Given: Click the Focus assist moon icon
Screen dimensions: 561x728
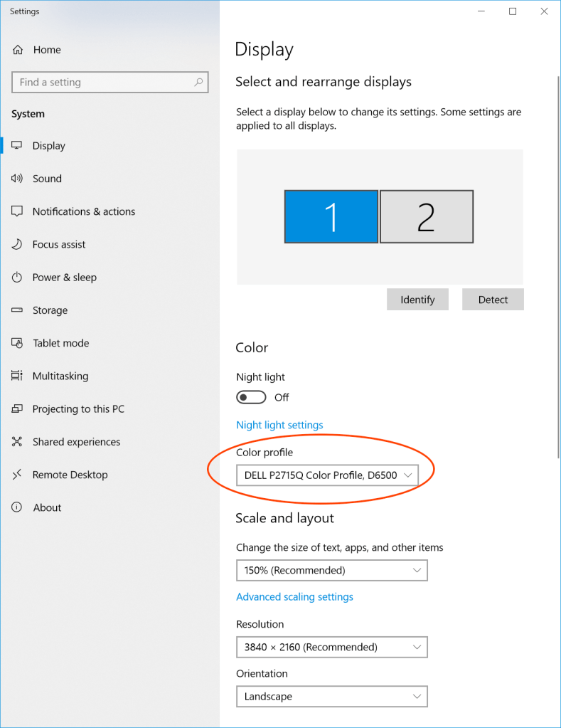Looking at the screenshot, I should click(17, 244).
